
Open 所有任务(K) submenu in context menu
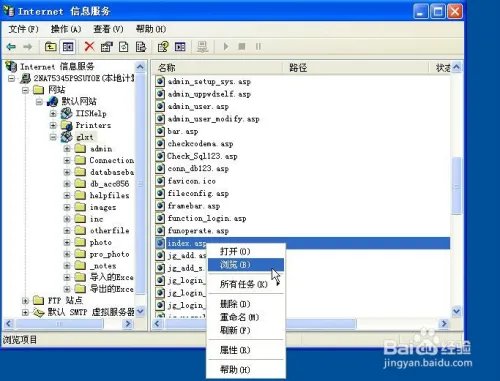(246, 284)
